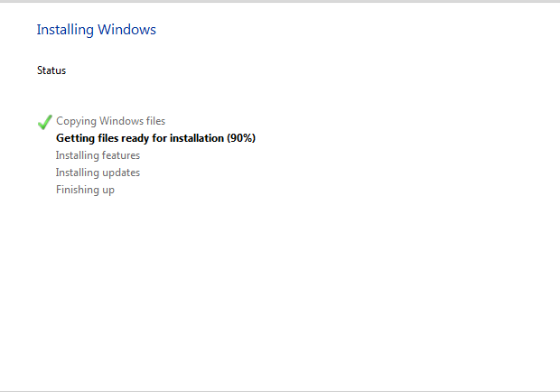This screenshot has width=560, height=392.
Task: Select the Installing features step
Action: (x=98, y=155)
